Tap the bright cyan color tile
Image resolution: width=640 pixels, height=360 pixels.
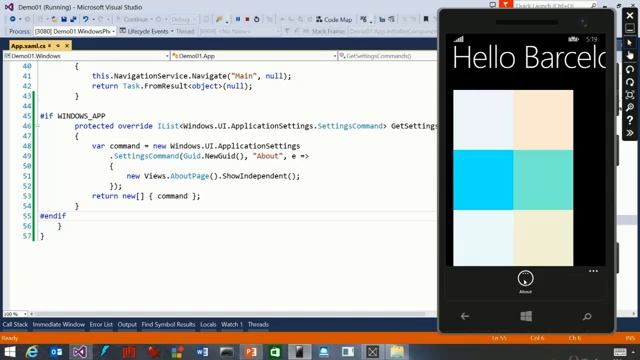483,180
